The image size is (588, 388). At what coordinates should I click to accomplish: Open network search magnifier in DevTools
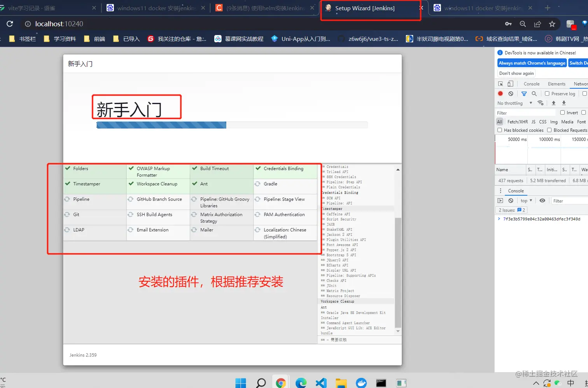(x=534, y=93)
